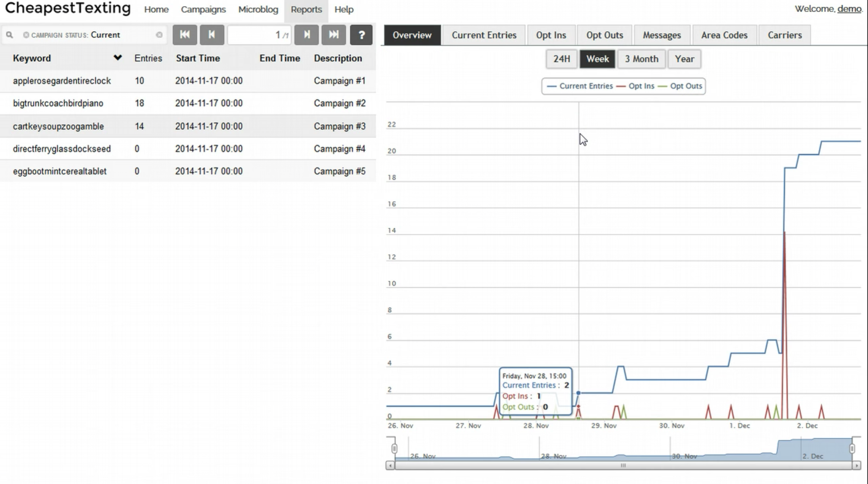Image resolution: width=868 pixels, height=484 pixels.
Task: Open the Campaigns menu item
Action: 203,9
